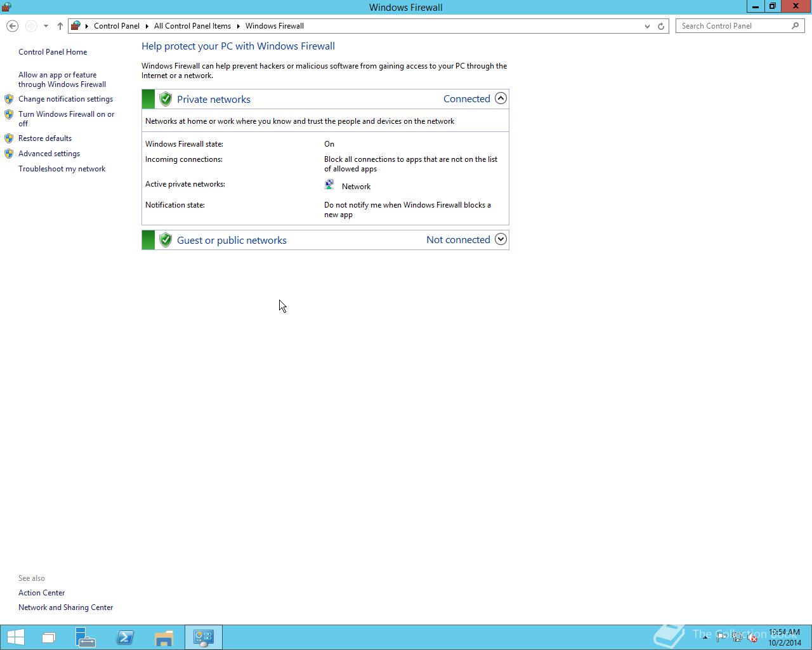Click the Refresh button in address bar
This screenshot has width=812, height=650.
(661, 26)
